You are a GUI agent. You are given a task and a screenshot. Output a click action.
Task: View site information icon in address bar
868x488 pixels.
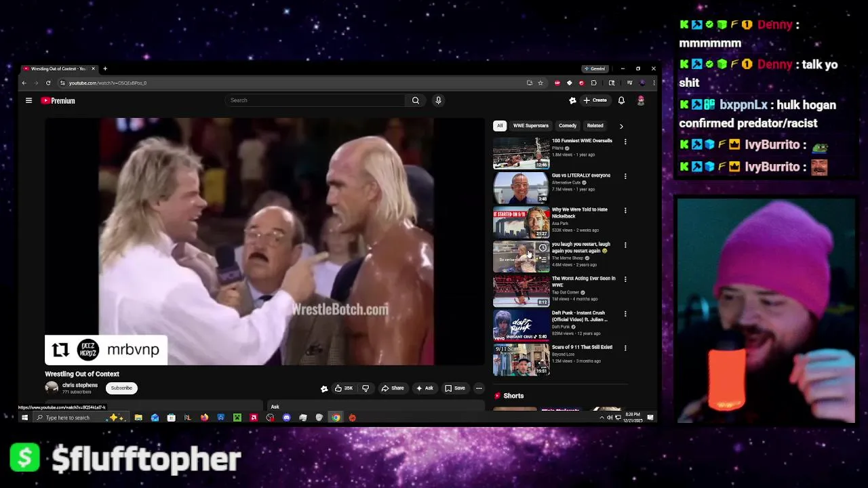pos(62,83)
